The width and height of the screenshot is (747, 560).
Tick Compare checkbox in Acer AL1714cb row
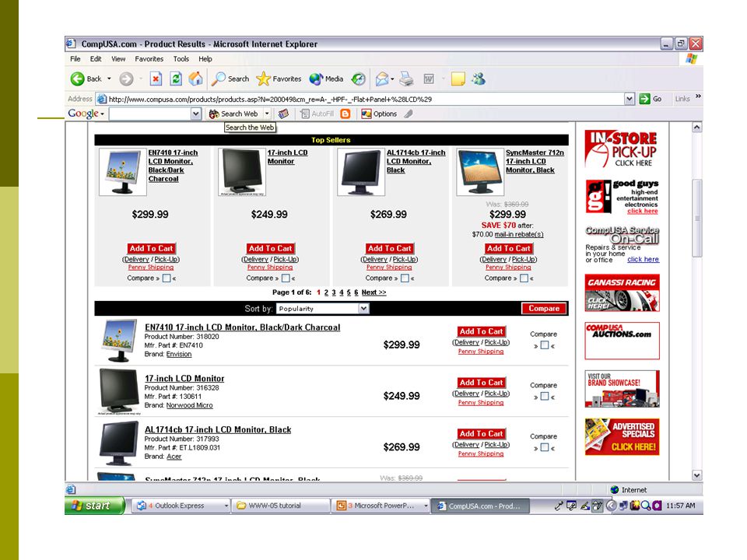pos(544,448)
